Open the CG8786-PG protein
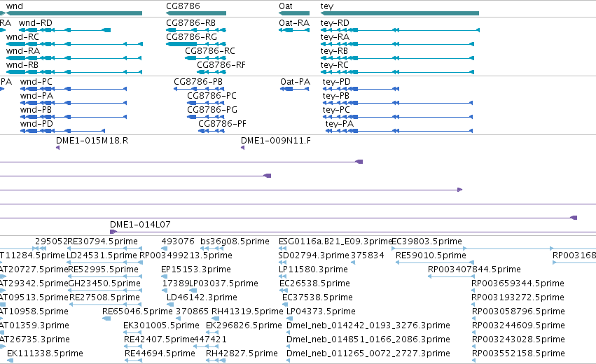Screen dimensions: 596x364 [212, 110]
